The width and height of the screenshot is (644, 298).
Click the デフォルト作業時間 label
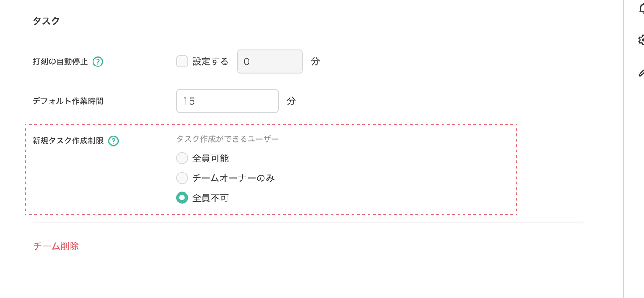[68, 101]
